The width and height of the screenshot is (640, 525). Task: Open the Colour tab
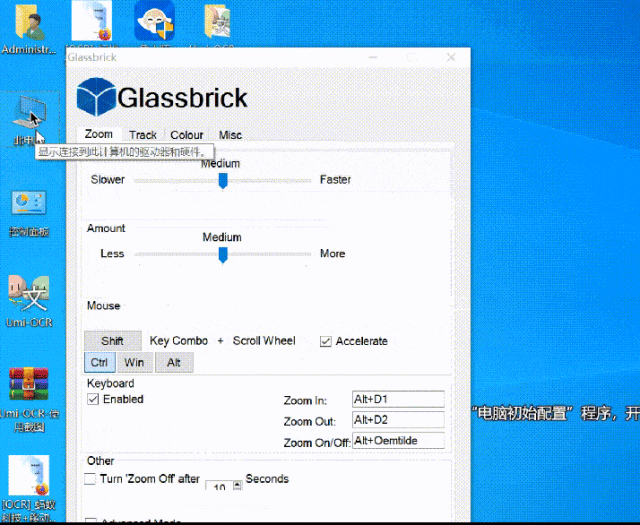click(x=187, y=135)
